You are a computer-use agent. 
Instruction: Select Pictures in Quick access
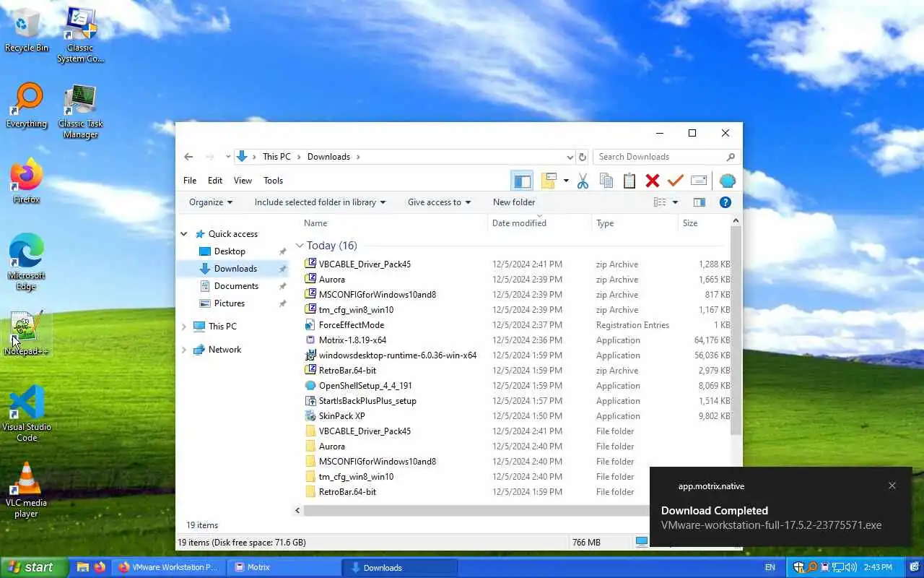click(x=230, y=303)
